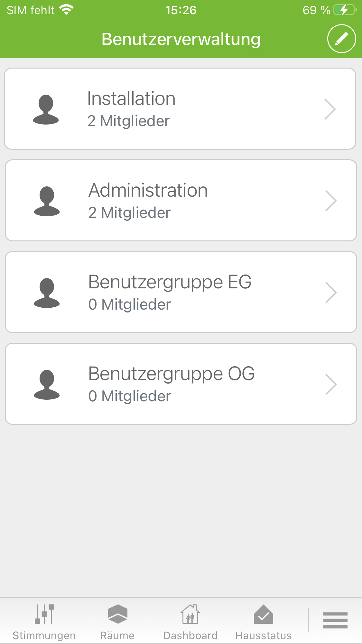The image size is (362, 644).
Task: Expand Installation group with chevron
Action: coord(330,109)
